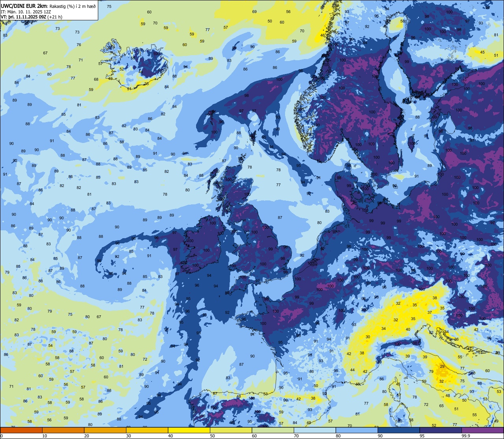Viewport: 504px width, 439px height.
Task: Pick the orange 10–20 legend swatch
Action: click(x=63, y=430)
